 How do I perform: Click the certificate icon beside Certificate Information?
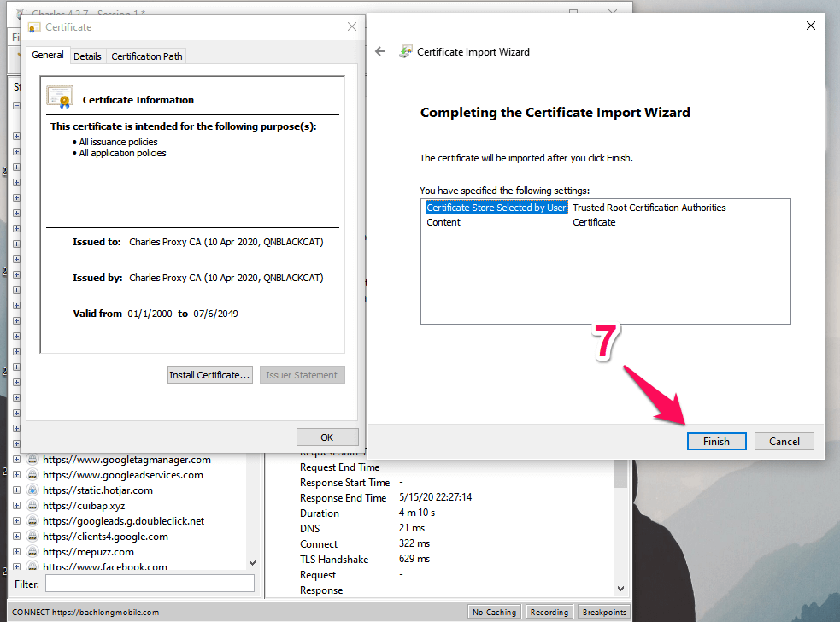coord(60,98)
